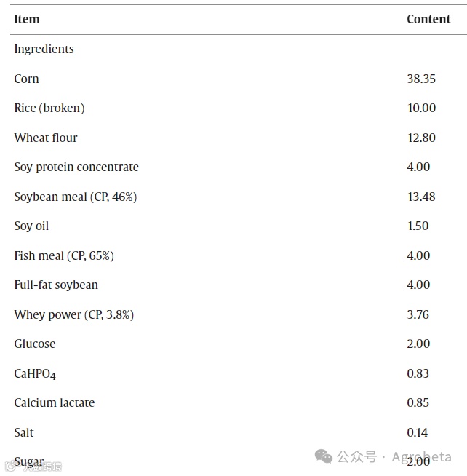467x476 pixels.
Task: Click the Salt content 0.14
Action: click(x=418, y=432)
